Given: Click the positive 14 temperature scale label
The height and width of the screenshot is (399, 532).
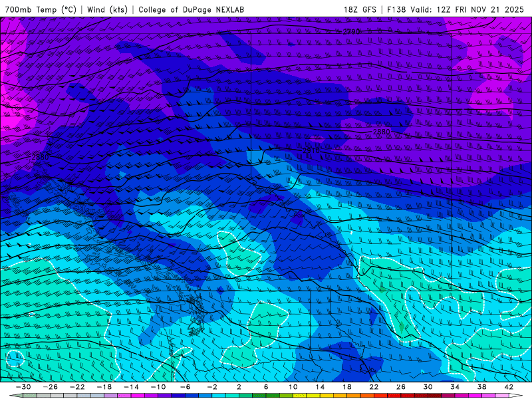Looking at the screenshot, I should tap(320, 387).
